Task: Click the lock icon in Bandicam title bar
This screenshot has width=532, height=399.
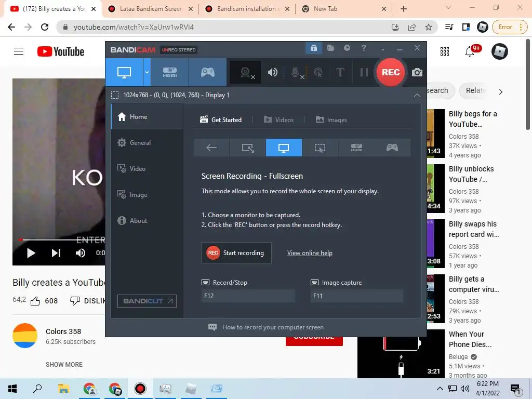Action: click(x=313, y=48)
